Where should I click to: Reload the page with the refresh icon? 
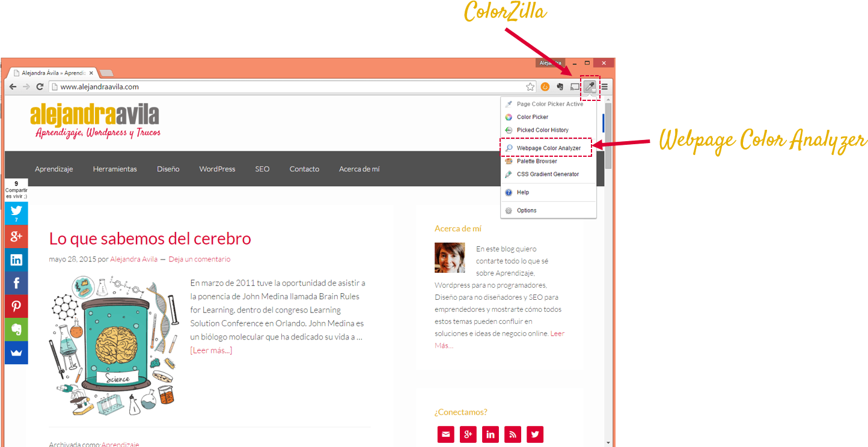40,87
